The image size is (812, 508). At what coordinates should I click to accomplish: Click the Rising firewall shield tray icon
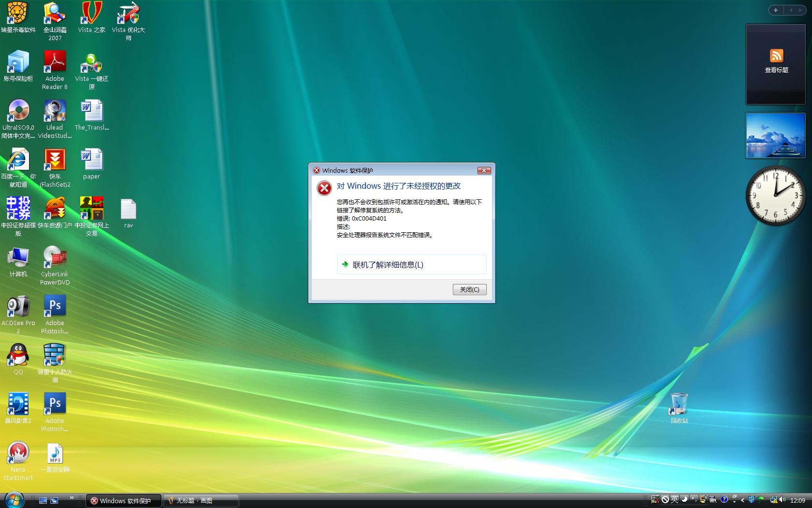point(751,500)
